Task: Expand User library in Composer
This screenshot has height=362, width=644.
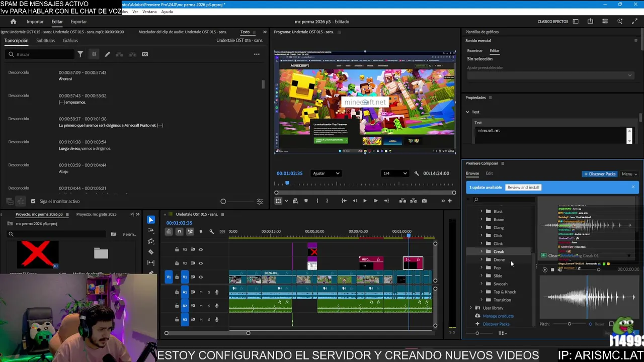Action: (471, 308)
